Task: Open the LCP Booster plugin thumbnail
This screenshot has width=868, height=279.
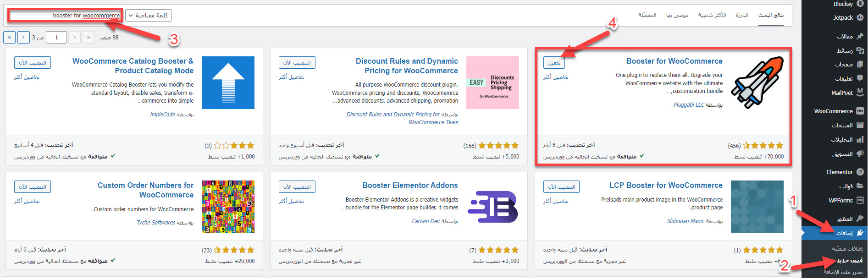Action: 757,207
